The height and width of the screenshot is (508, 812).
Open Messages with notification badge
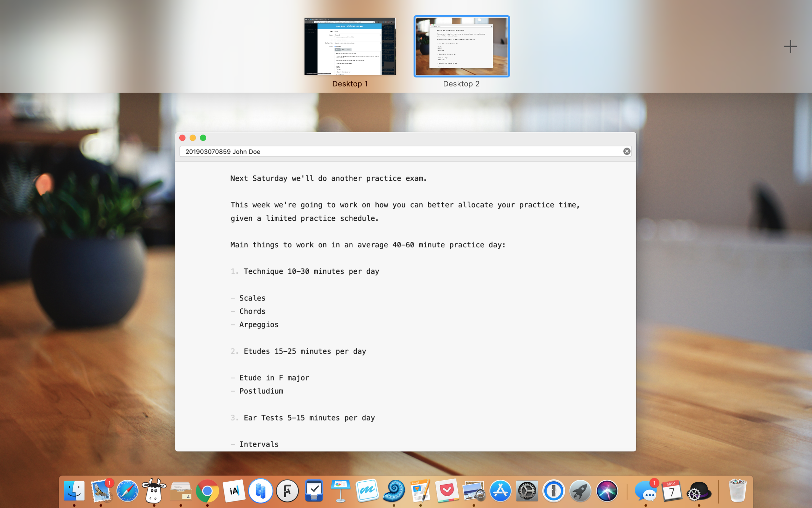click(645, 491)
